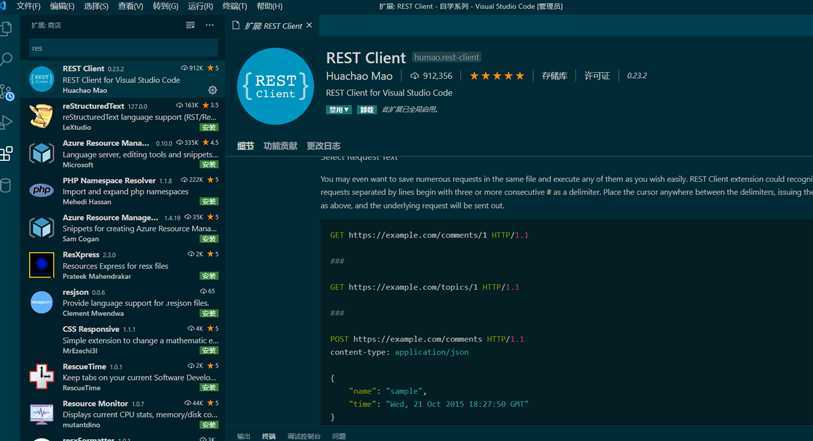Click the extension search input field

pyautogui.click(x=123, y=48)
